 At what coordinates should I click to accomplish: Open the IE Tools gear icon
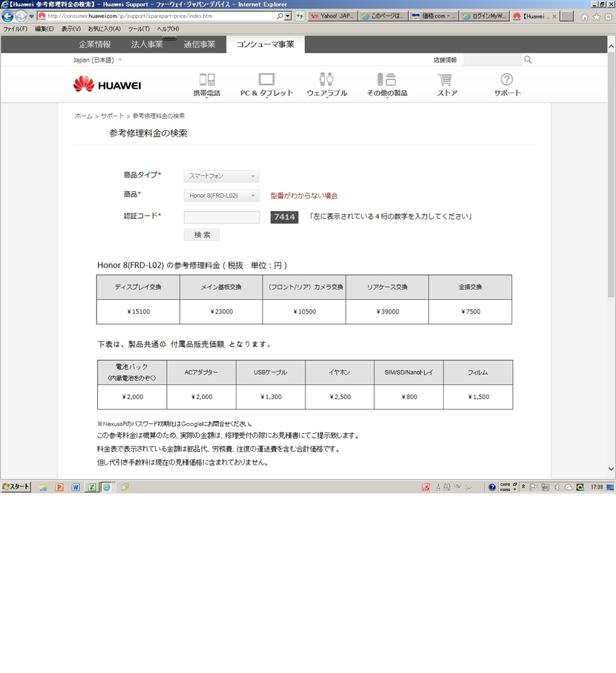pos(608,16)
